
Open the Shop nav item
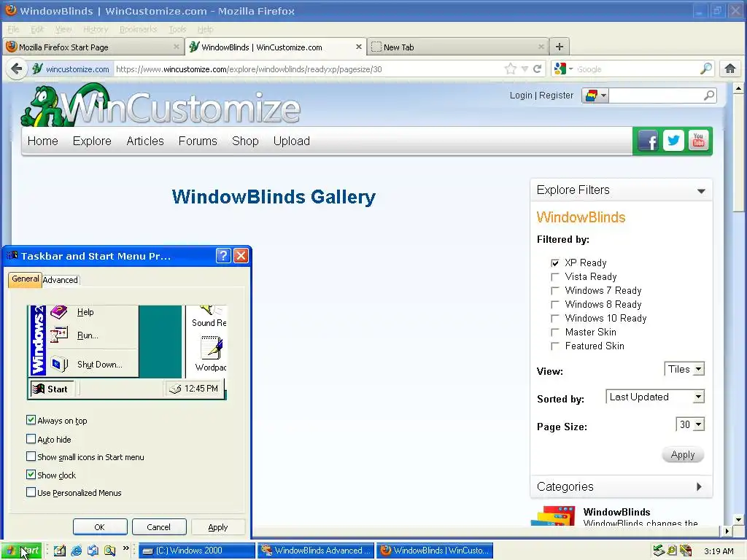coord(245,141)
